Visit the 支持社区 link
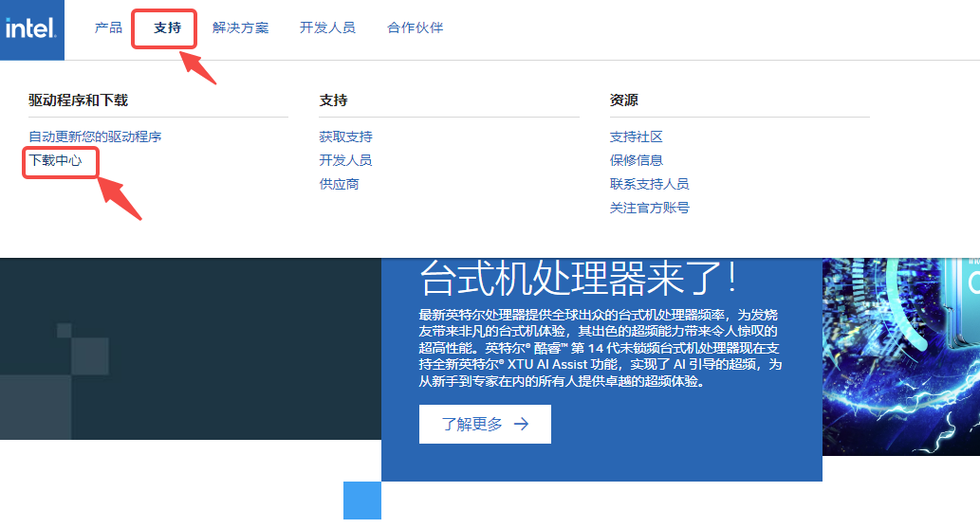980x528 pixels. 636,137
